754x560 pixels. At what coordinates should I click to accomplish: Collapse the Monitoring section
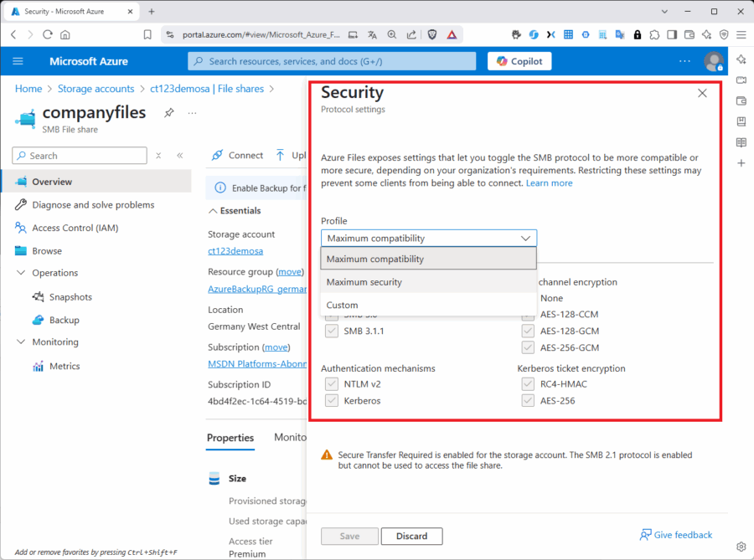(x=21, y=342)
